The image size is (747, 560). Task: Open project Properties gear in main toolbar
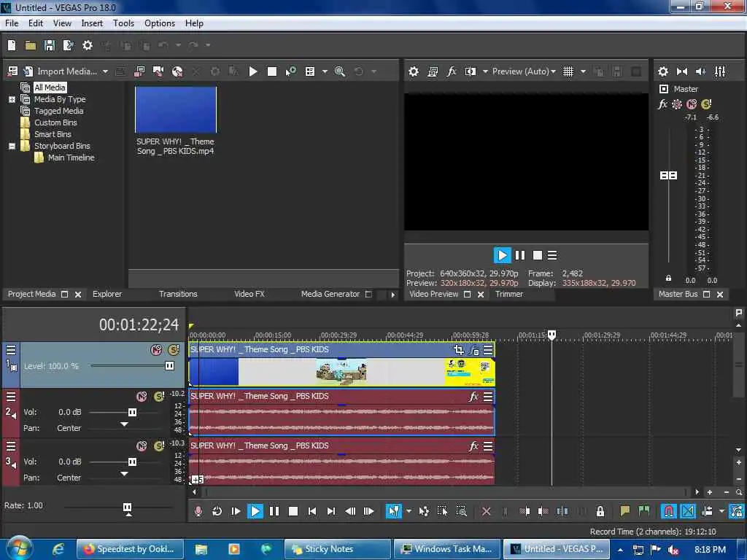[88, 45]
